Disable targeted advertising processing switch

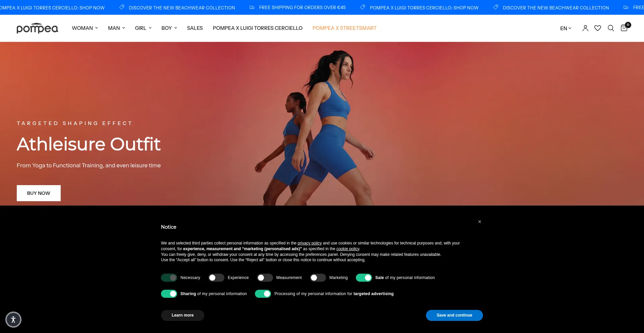click(x=263, y=294)
